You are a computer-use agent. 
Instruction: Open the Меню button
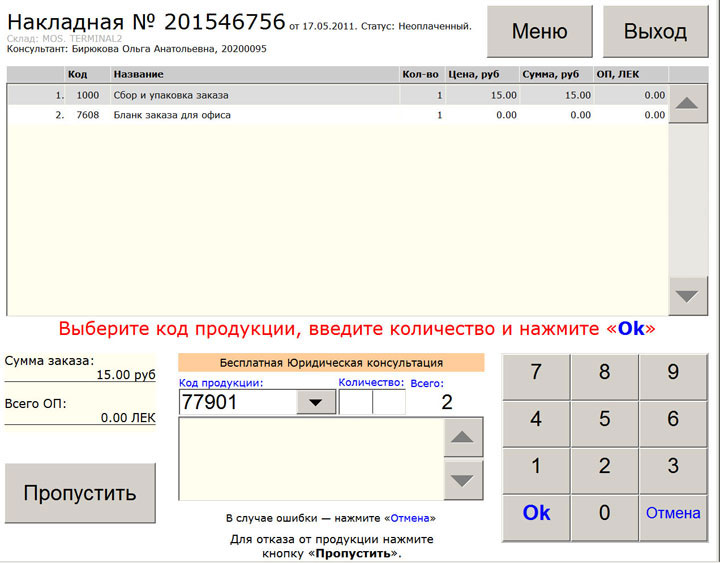pos(540,31)
